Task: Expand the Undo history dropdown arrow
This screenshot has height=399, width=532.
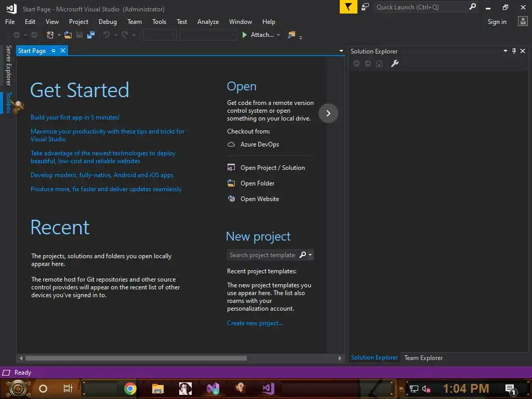Action: 116,35
